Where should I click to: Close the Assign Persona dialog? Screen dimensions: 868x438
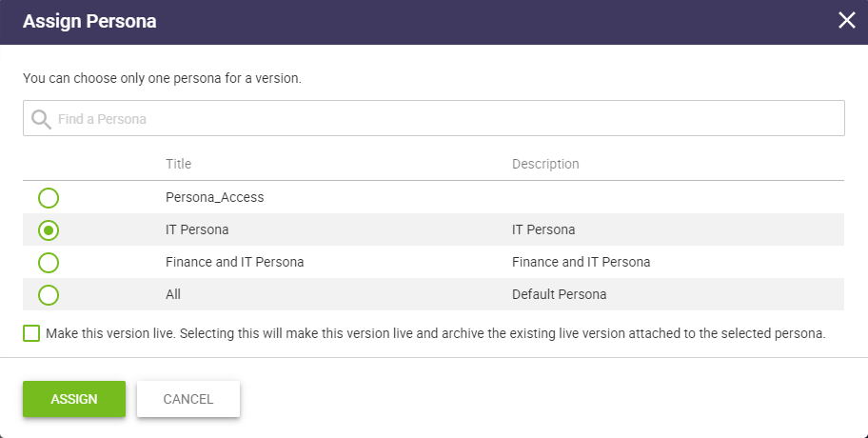(x=846, y=21)
